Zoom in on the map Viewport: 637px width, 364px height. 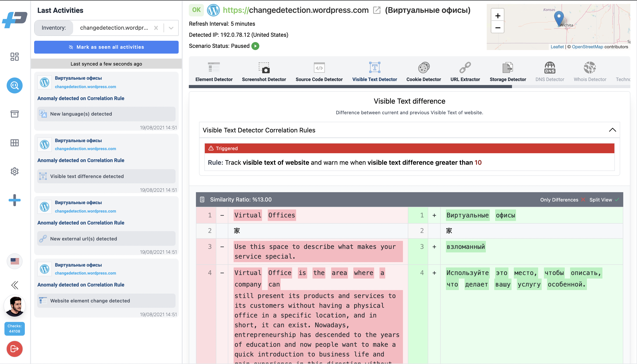point(498,16)
